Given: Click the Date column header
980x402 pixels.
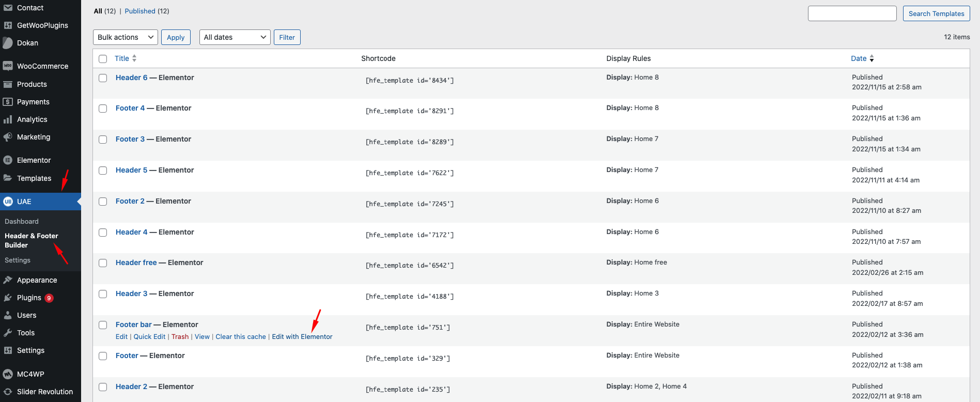Looking at the screenshot, I should (x=859, y=58).
